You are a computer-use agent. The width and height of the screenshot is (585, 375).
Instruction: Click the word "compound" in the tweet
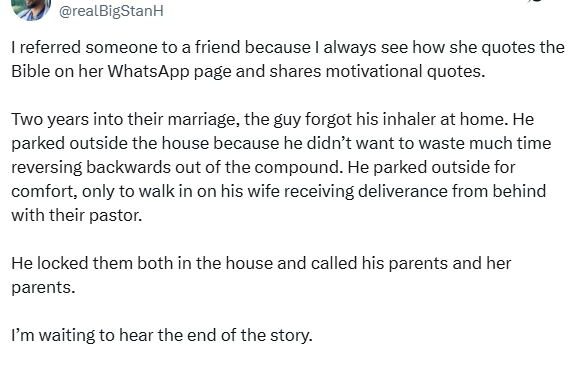click(298, 168)
